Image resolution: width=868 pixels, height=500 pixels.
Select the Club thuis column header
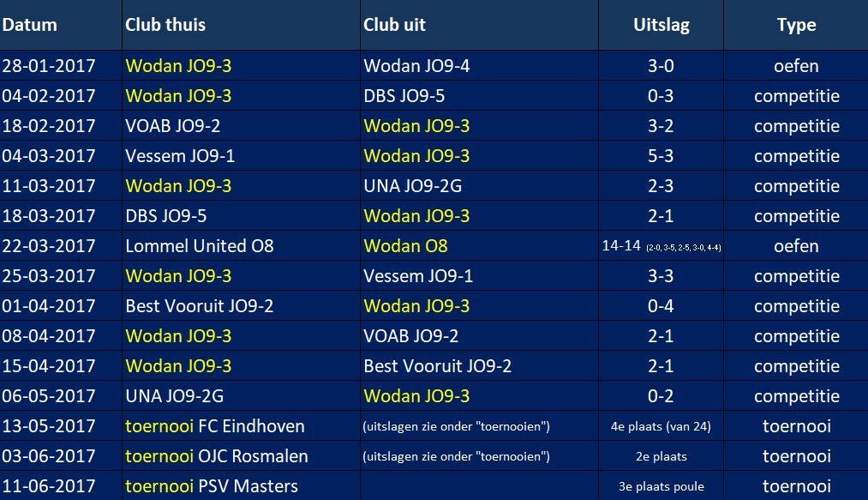tap(165, 25)
